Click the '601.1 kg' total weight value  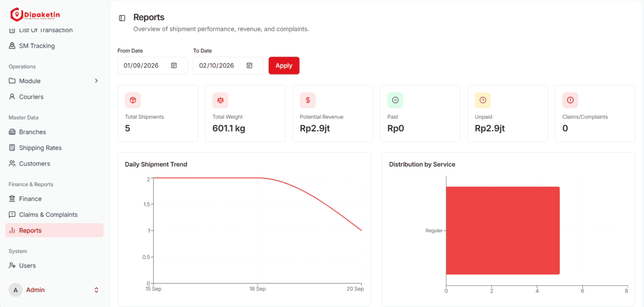pos(229,128)
